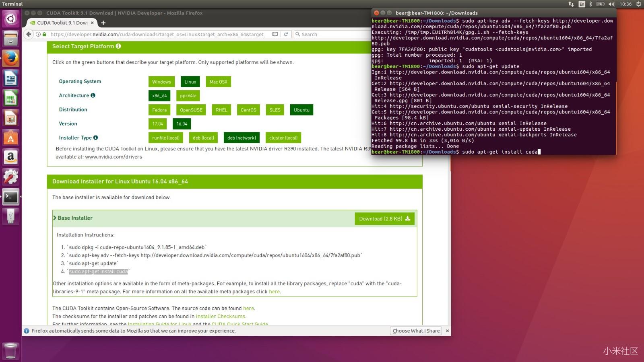Open LibreOffice Writer from the launcher
The height and width of the screenshot is (362, 644).
click(10, 78)
